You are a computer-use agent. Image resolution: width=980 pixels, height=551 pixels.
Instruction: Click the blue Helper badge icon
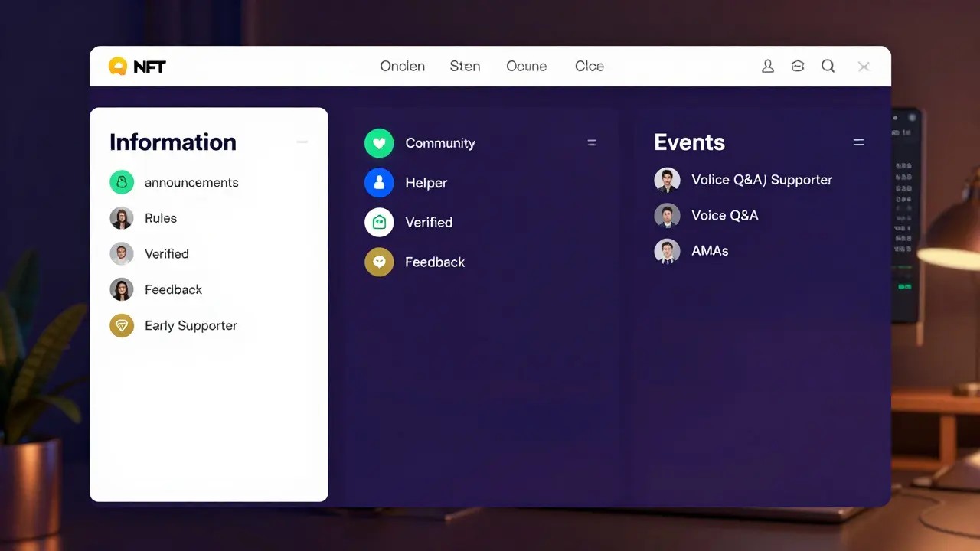click(x=379, y=182)
